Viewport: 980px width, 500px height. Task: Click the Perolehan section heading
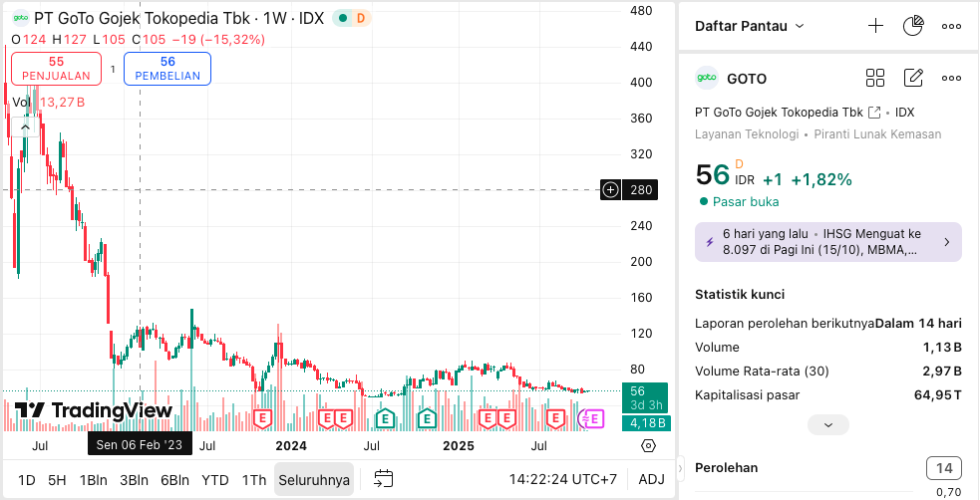[726, 467]
